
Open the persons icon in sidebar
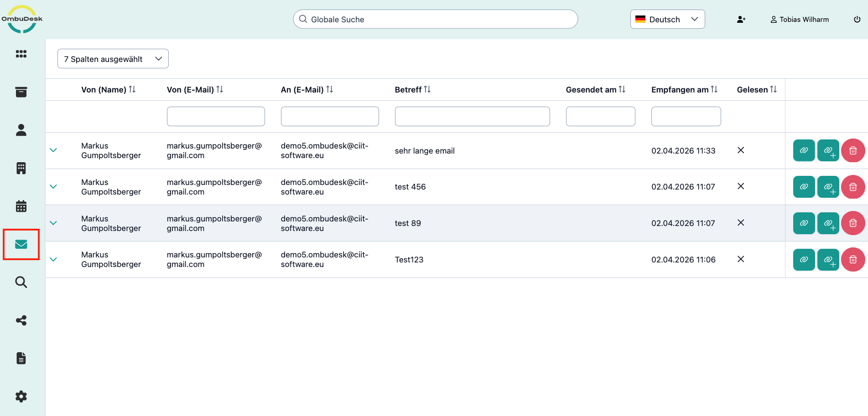click(x=21, y=130)
